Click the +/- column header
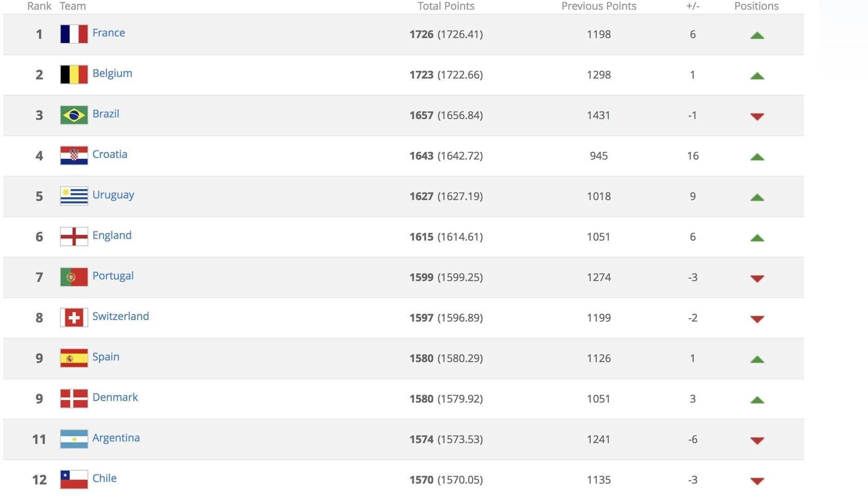The image size is (868, 499). point(693,6)
